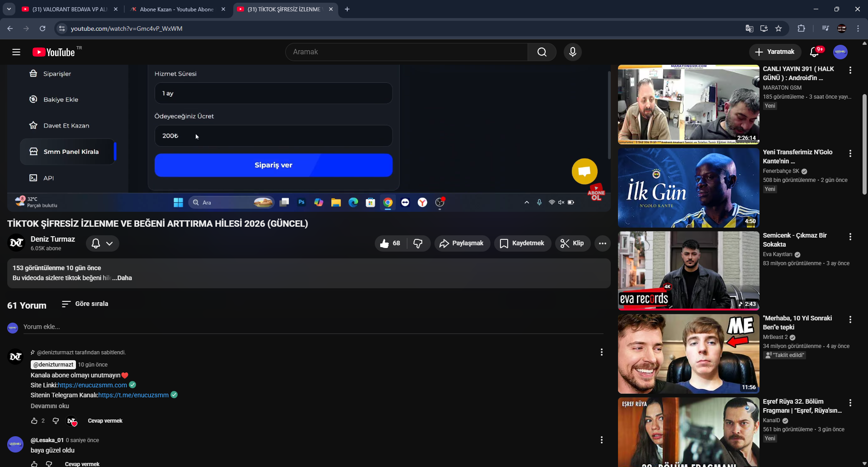
Task: Open Chrome three-dot menu
Action: [858, 29]
